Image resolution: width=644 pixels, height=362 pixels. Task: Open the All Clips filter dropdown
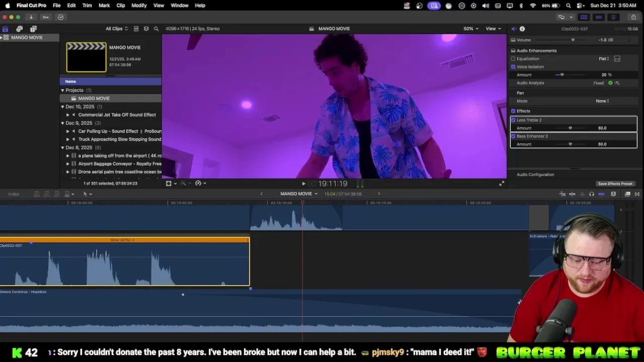(x=117, y=29)
